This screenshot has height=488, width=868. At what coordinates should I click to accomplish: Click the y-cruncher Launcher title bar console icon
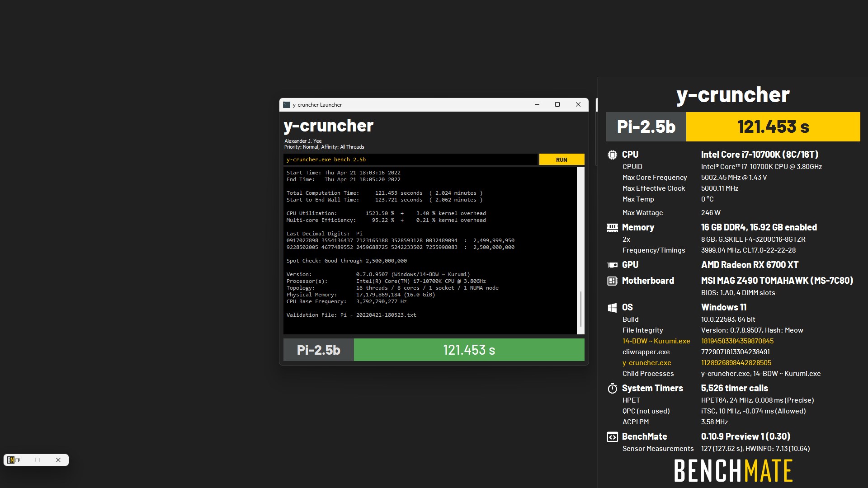coord(287,105)
